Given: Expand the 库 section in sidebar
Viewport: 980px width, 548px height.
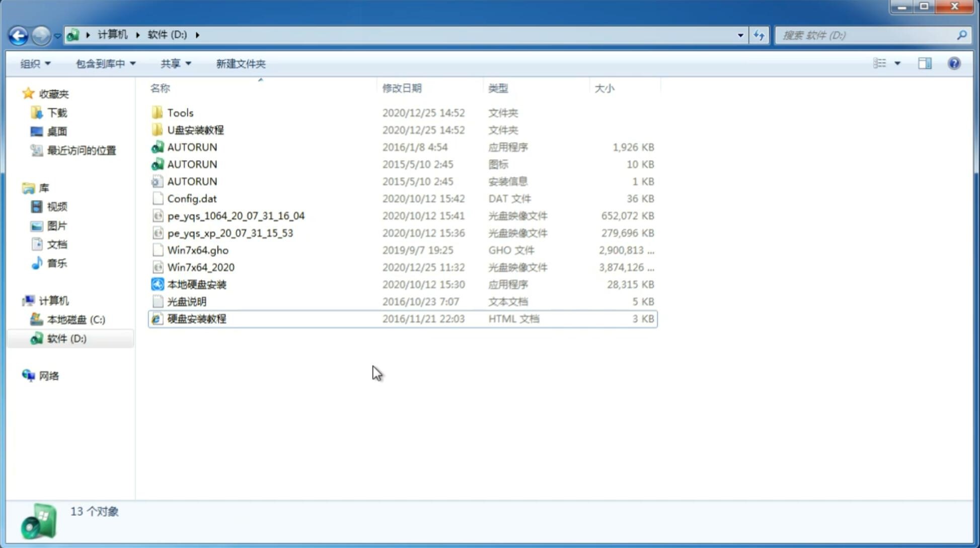Looking at the screenshot, I should [18, 188].
